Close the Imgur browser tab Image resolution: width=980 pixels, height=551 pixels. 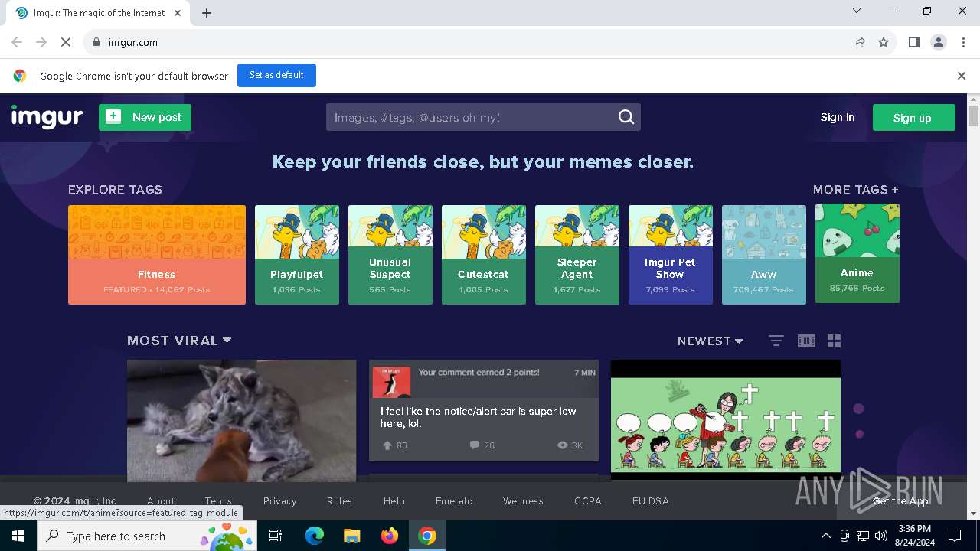point(178,12)
